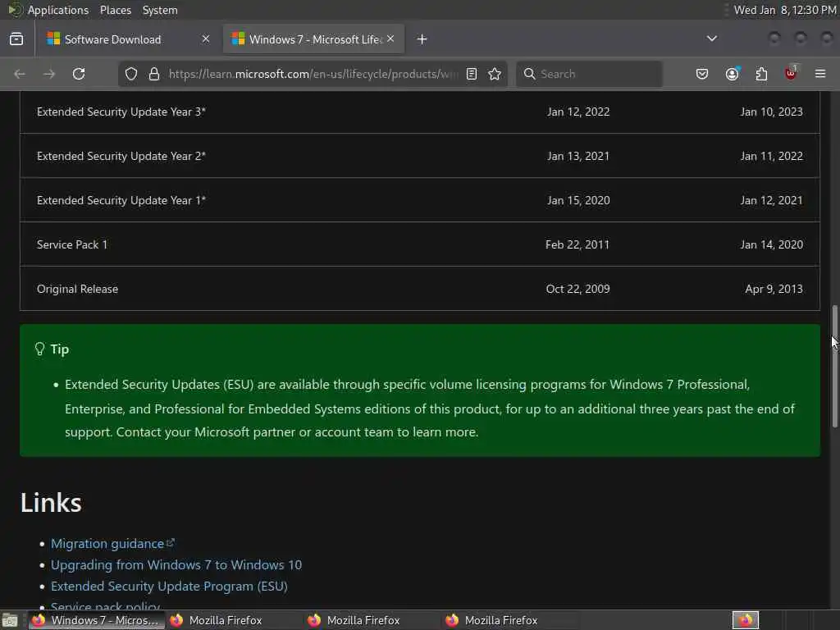Open the Pocket save icon

point(702,74)
